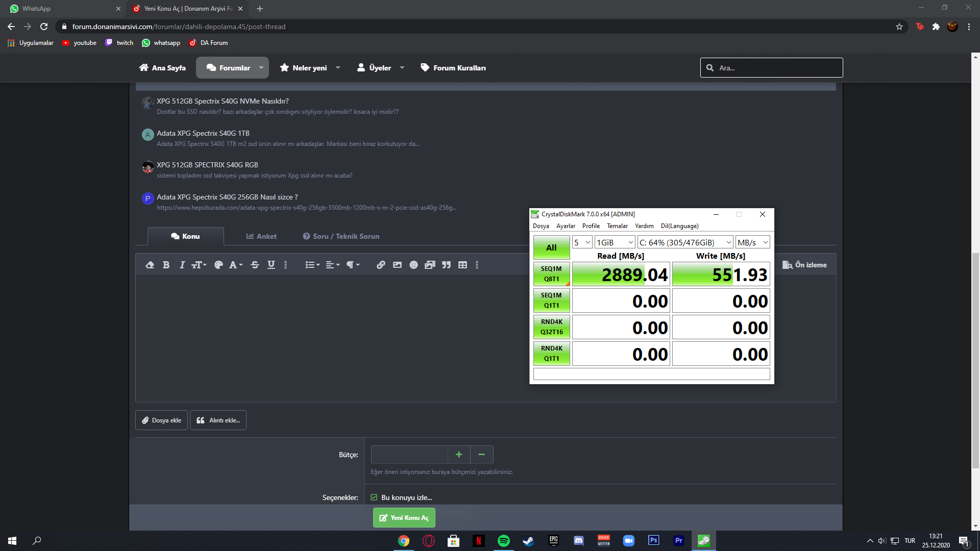Image resolution: width=980 pixels, height=551 pixels.
Task: Open the smiley emoji picker
Action: [413, 265]
